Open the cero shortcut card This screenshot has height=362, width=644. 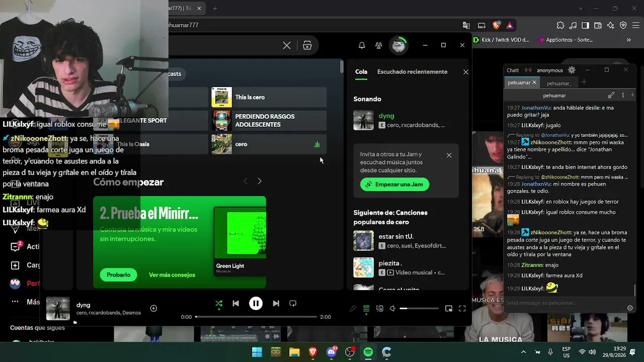(x=269, y=144)
